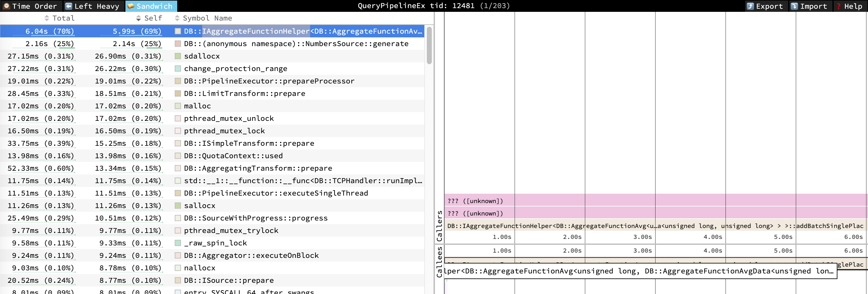Switch to the Left Heavy view
This screenshot has height=294, width=868.
pos(97,6)
